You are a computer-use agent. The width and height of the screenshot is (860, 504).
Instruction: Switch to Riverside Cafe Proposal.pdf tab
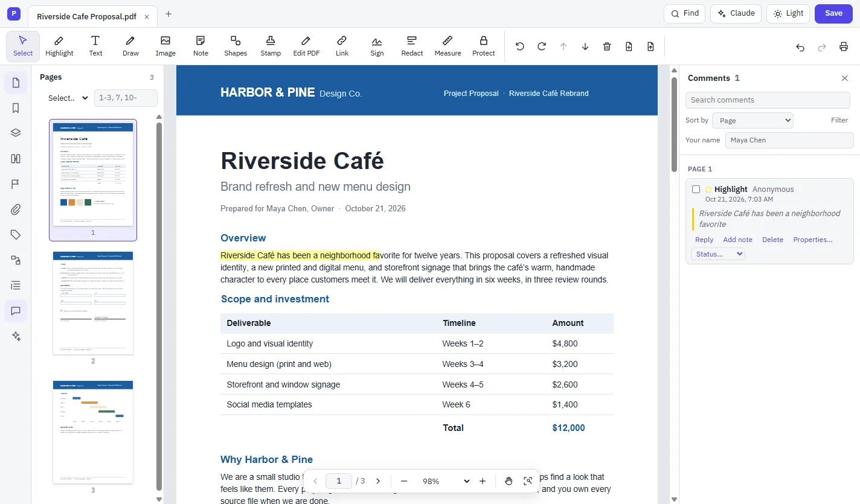pyautogui.click(x=86, y=16)
